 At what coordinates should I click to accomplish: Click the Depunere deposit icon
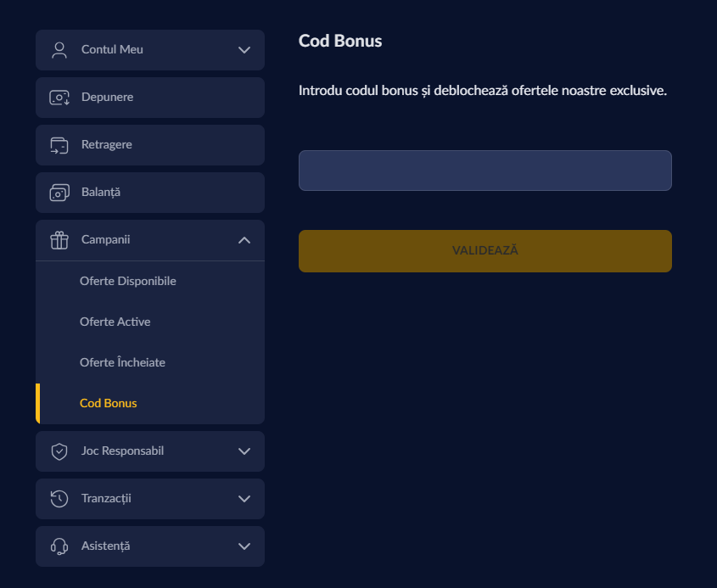[59, 97]
